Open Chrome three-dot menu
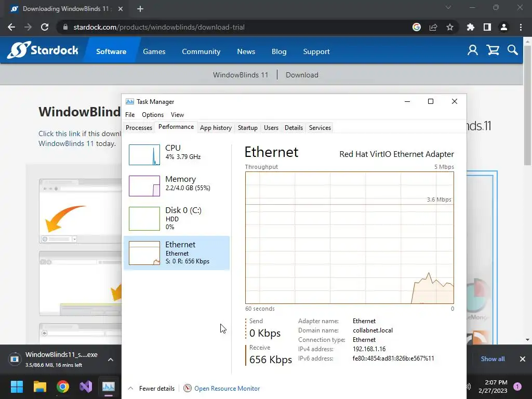Viewport: 532px width, 399px height. (x=521, y=27)
